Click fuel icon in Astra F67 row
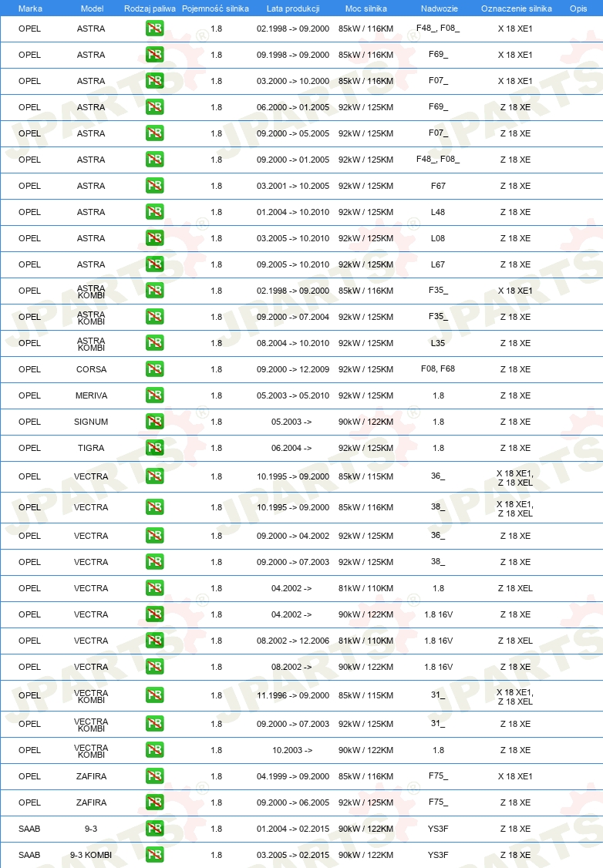This screenshot has width=603, height=868. (154, 186)
